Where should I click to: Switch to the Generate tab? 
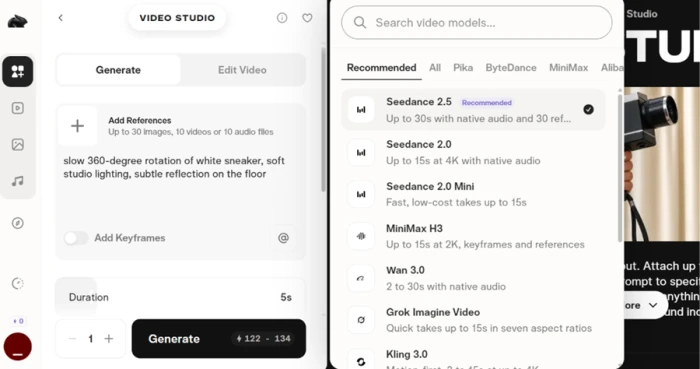pyautogui.click(x=118, y=70)
